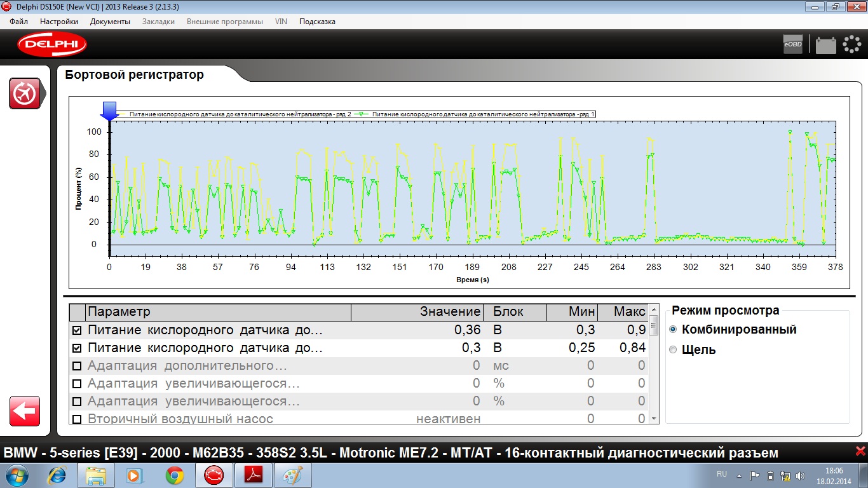Click the volume speaker tray icon

pos(800,475)
